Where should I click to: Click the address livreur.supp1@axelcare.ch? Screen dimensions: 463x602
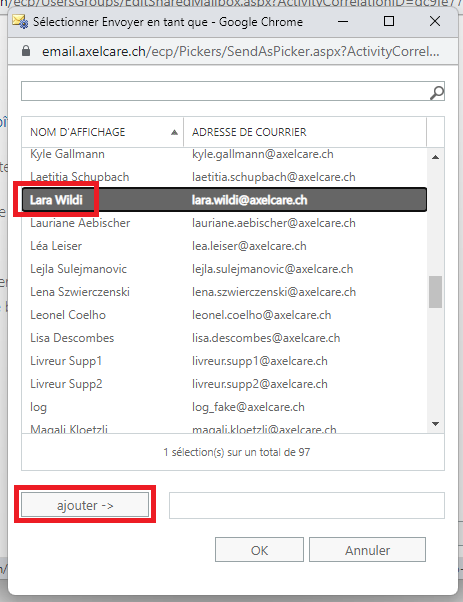point(260,361)
